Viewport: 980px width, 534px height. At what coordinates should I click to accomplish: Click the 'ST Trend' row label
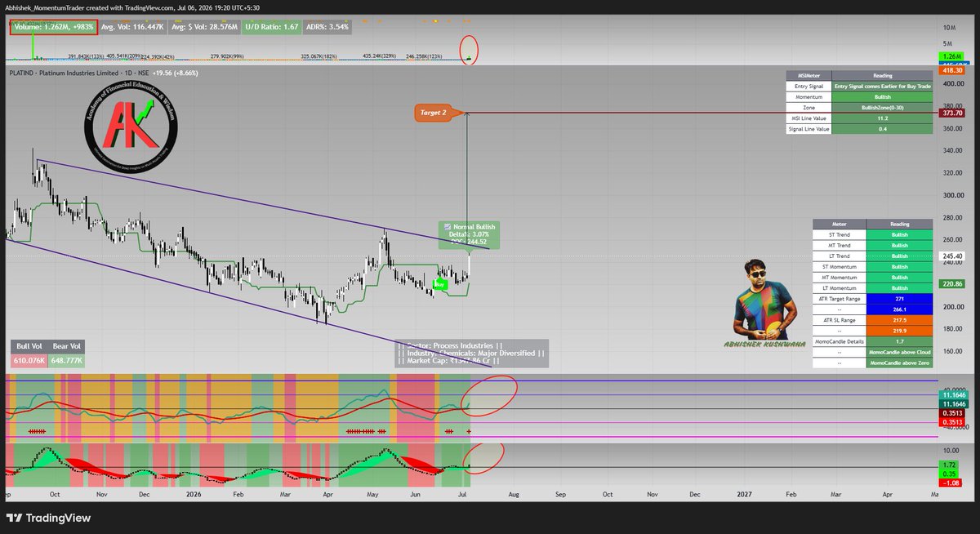[839, 234]
